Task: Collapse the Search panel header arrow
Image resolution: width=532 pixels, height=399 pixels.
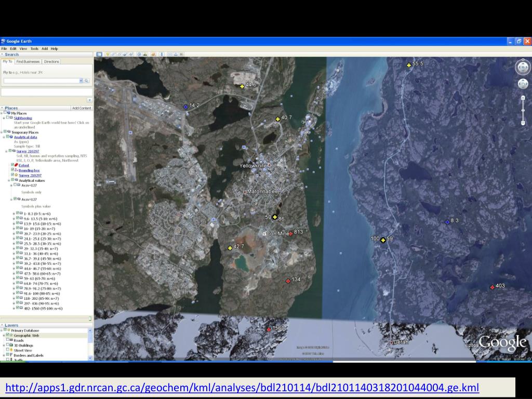Action: pyautogui.click(x=3, y=54)
